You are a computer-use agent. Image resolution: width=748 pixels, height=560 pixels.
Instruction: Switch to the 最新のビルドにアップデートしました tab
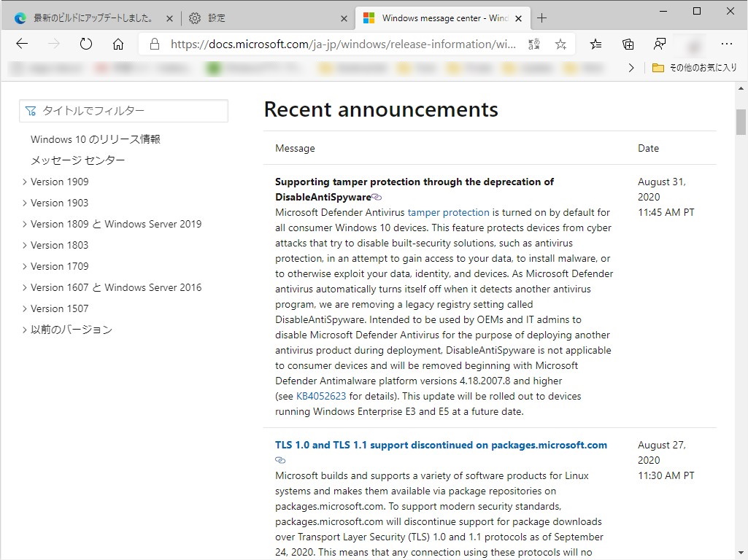[92, 18]
